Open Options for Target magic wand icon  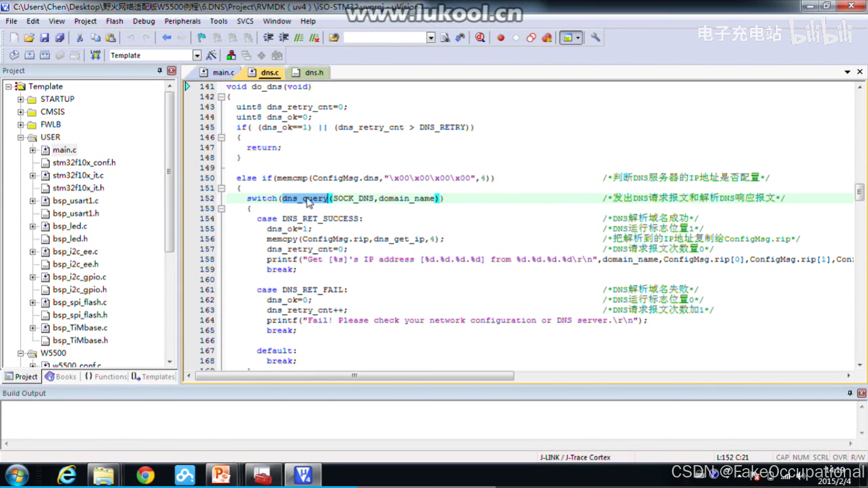(211, 56)
